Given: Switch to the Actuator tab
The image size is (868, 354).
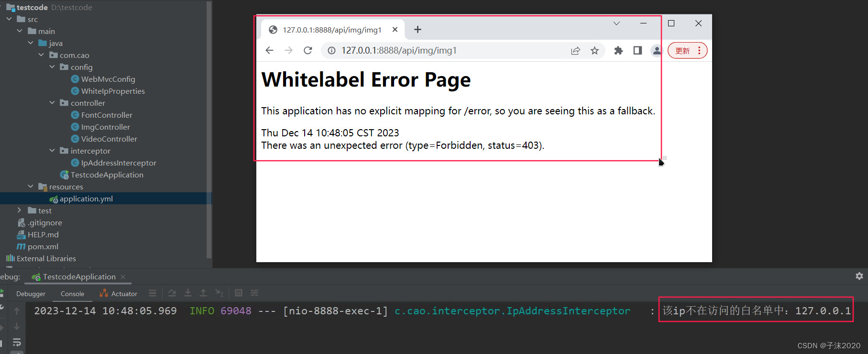Looking at the screenshot, I should click(119, 294).
